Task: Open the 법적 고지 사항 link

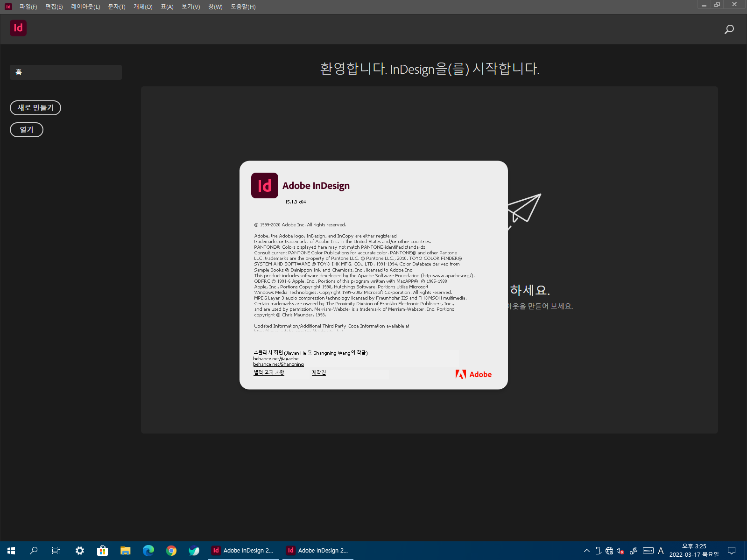Action: pyautogui.click(x=269, y=372)
